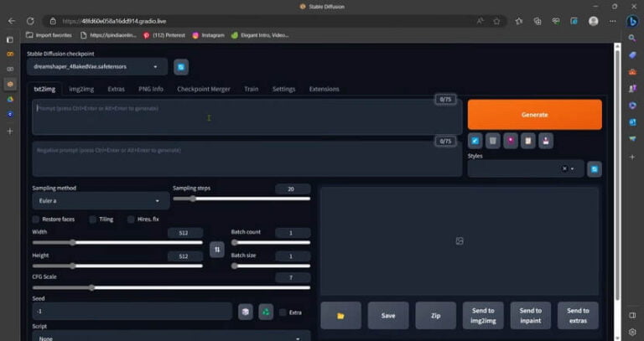The width and height of the screenshot is (644, 341).
Task: Click the Send to inpaint button
Action: (530, 316)
